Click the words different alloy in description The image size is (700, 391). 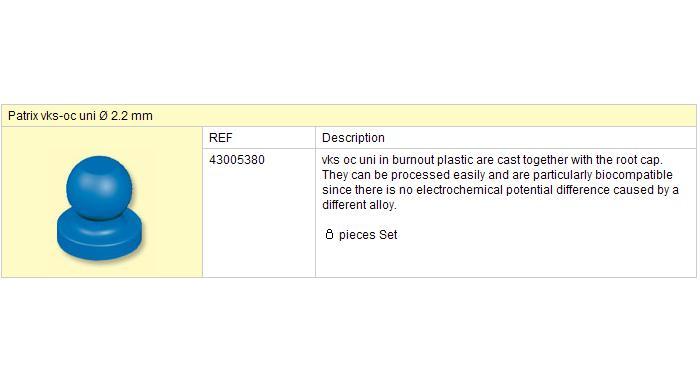[x=358, y=205]
